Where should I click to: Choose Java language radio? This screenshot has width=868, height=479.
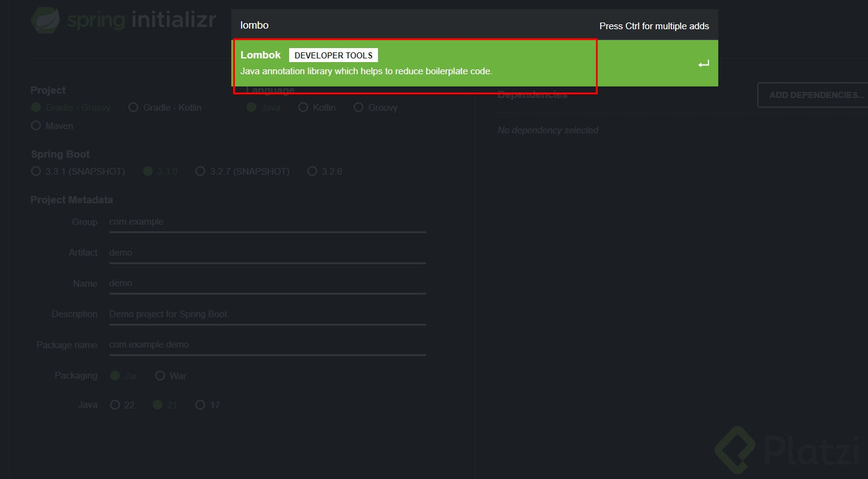(x=251, y=108)
